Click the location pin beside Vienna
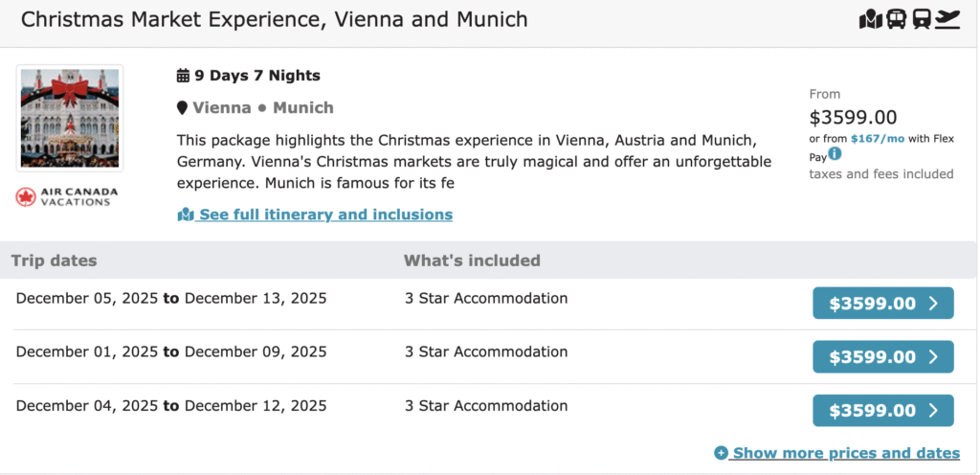Viewport: 980px width, 475px height. pyautogui.click(x=182, y=107)
